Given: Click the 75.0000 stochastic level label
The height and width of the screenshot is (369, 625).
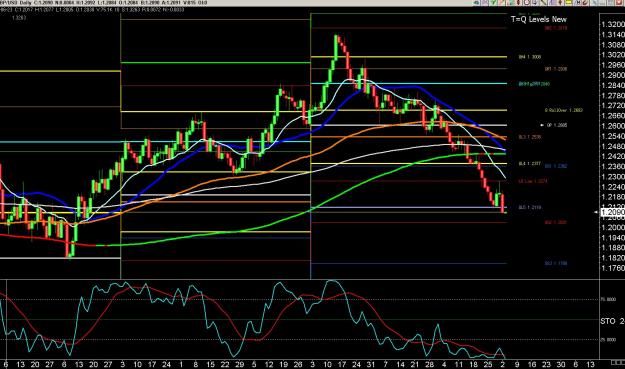Looking at the screenshot, I should click(608, 299).
